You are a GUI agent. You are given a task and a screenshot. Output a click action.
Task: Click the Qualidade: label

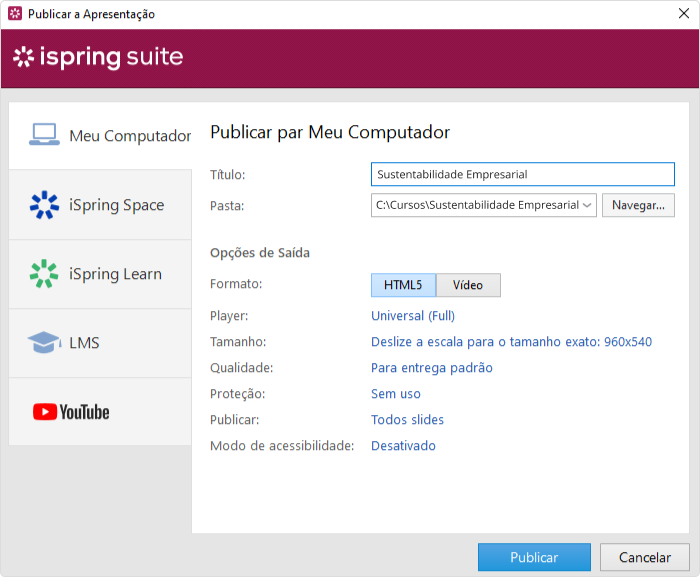click(x=242, y=368)
